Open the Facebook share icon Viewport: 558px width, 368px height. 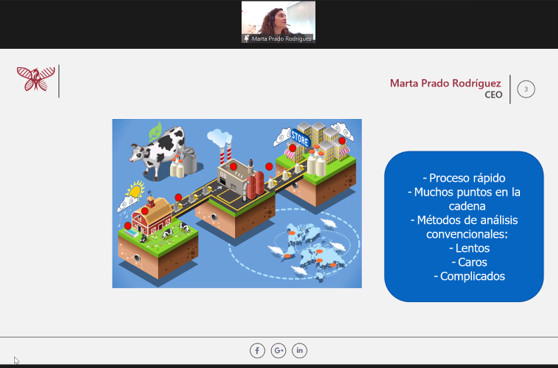tap(257, 351)
